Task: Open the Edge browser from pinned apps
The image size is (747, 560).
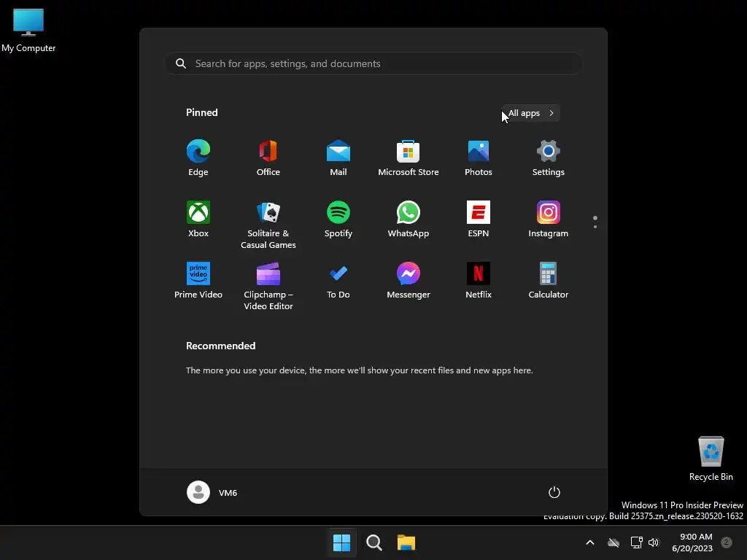Action: point(198,158)
